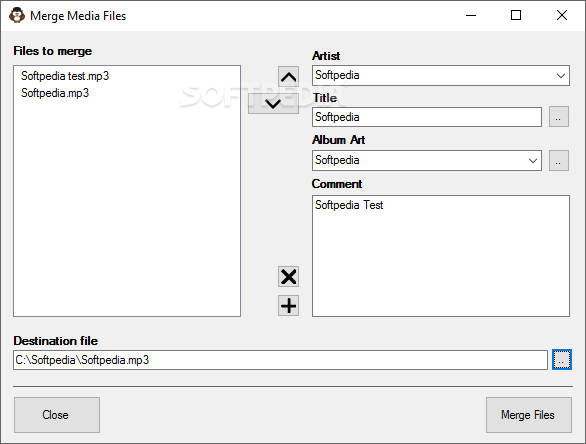Move selected file down with arrow button

point(273,103)
